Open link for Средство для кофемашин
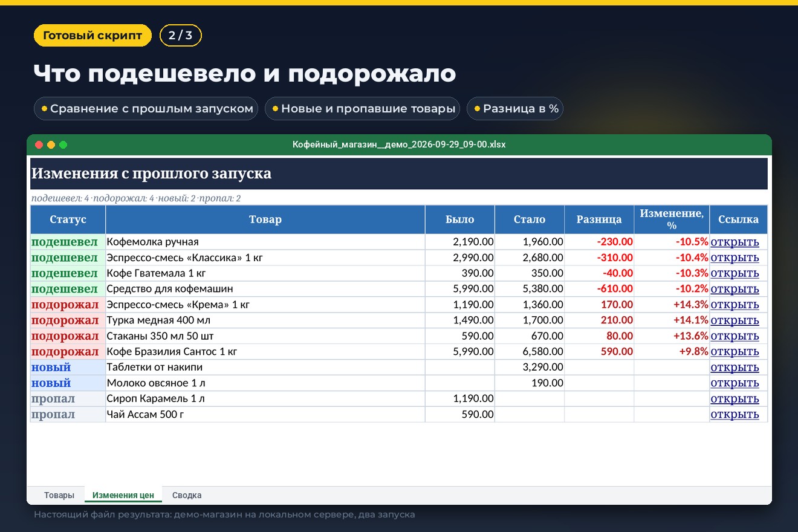The width and height of the screenshot is (798, 532). point(735,289)
